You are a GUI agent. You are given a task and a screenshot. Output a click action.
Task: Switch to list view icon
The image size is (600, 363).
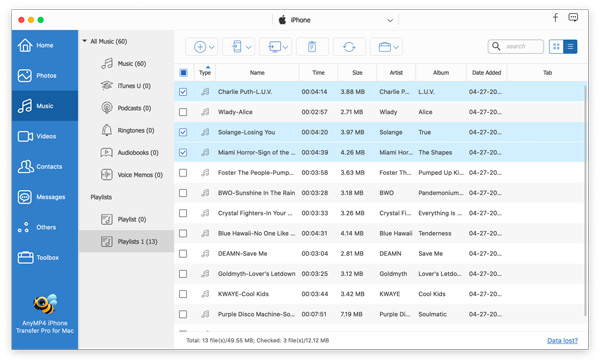tap(570, 47)
